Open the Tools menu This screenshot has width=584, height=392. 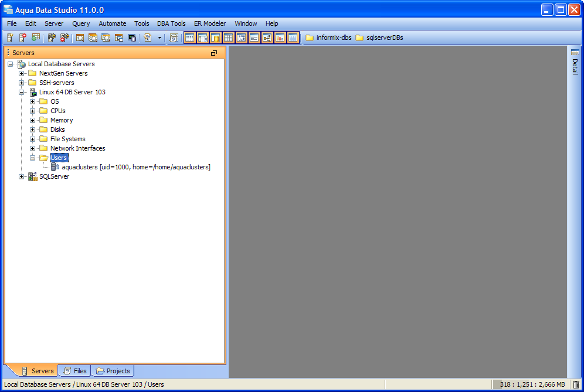click(x=141, y=23)
